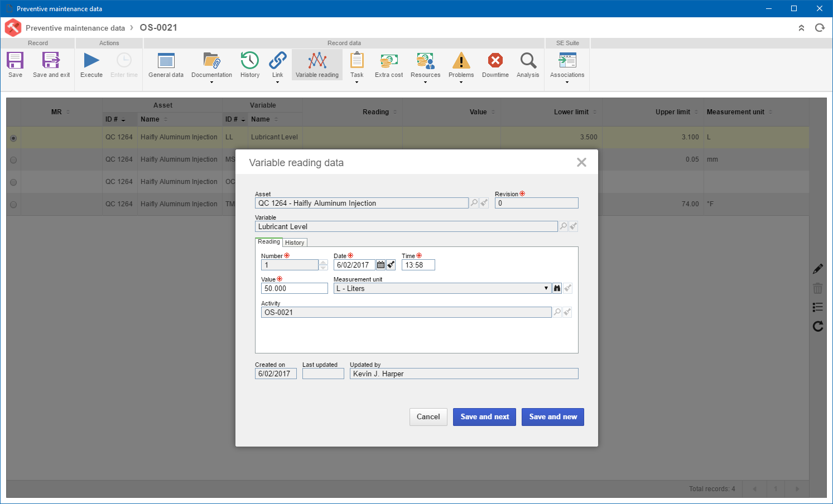Clear the Date field with eraser icon
The image size is (833, 504).
391,265
